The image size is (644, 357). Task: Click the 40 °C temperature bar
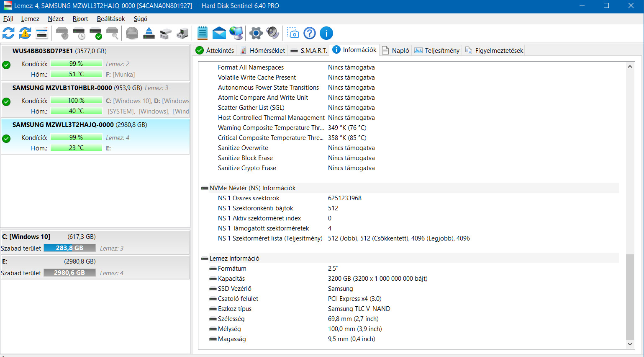[76, 111]
